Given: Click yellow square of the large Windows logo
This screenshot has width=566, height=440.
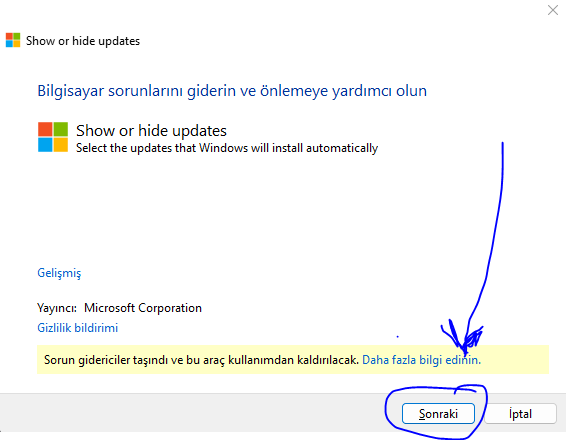Looking at the screenshot, I should click(x=61, y=145).
